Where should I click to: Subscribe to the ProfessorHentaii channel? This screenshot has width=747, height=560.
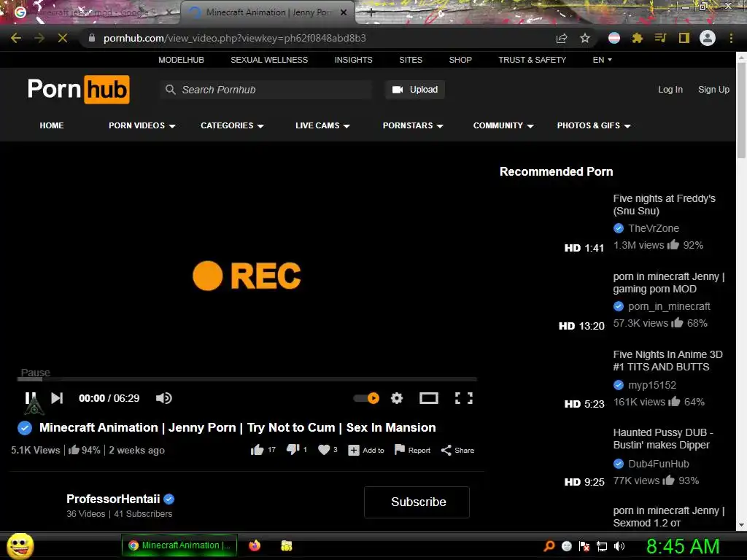[417, 502]
